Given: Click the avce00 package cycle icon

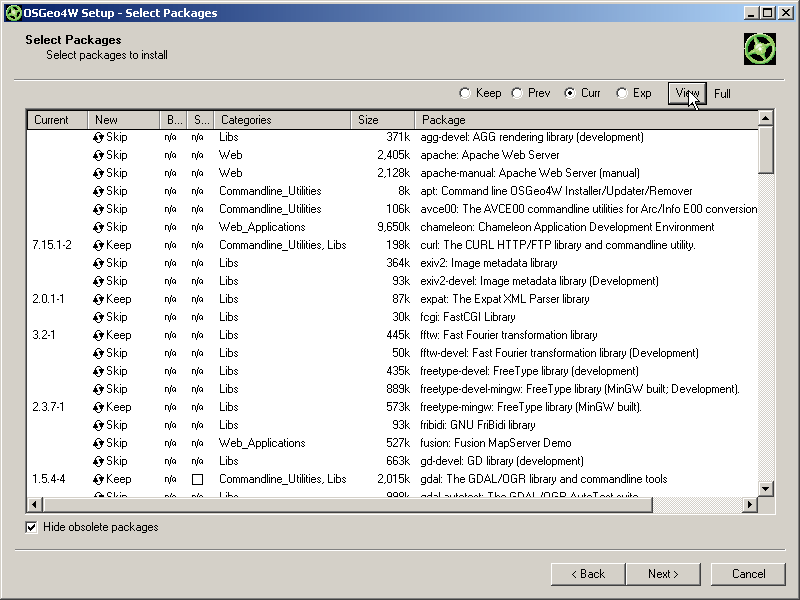Looking at the screenshot, I should (98, 209).
